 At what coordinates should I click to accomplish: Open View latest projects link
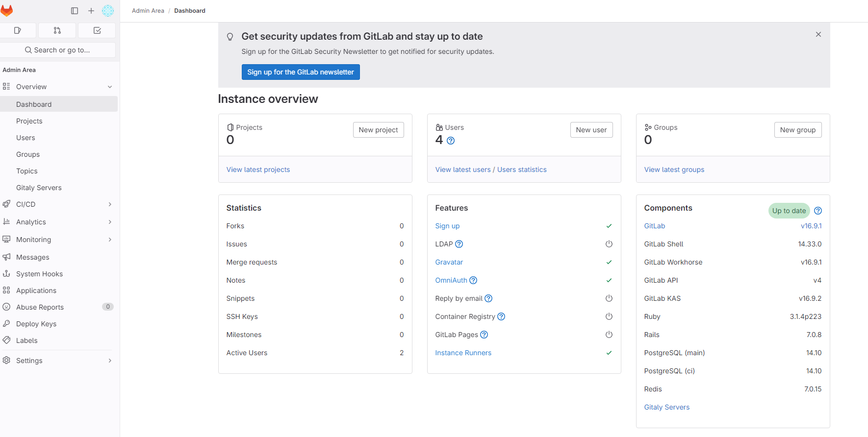pyautogui.click(x=258, y=170)
